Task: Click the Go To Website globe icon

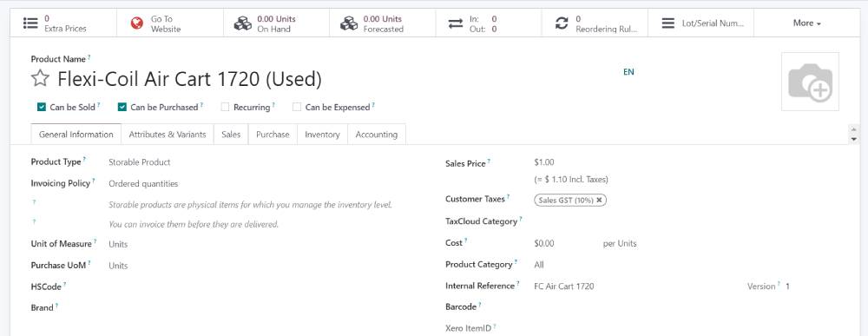Action: pyautogui.click(x=137, y=23)
